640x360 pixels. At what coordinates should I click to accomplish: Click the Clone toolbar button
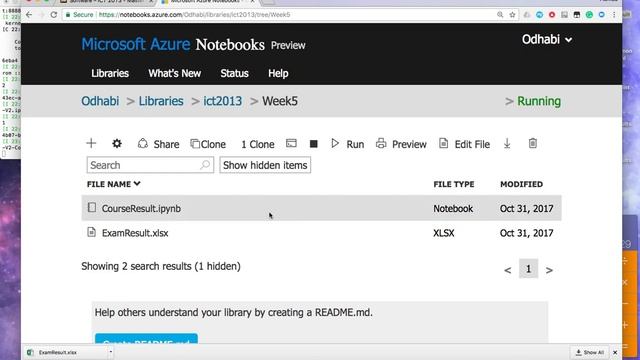[x=208, y=144]
